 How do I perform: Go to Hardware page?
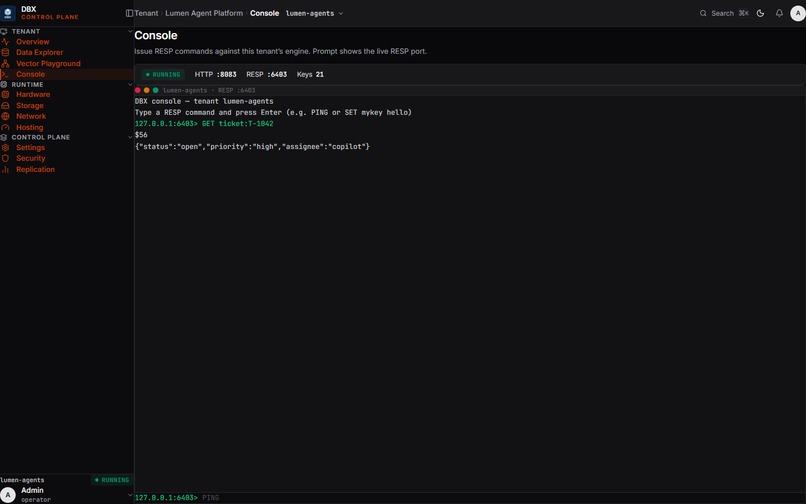pos(33,95)
